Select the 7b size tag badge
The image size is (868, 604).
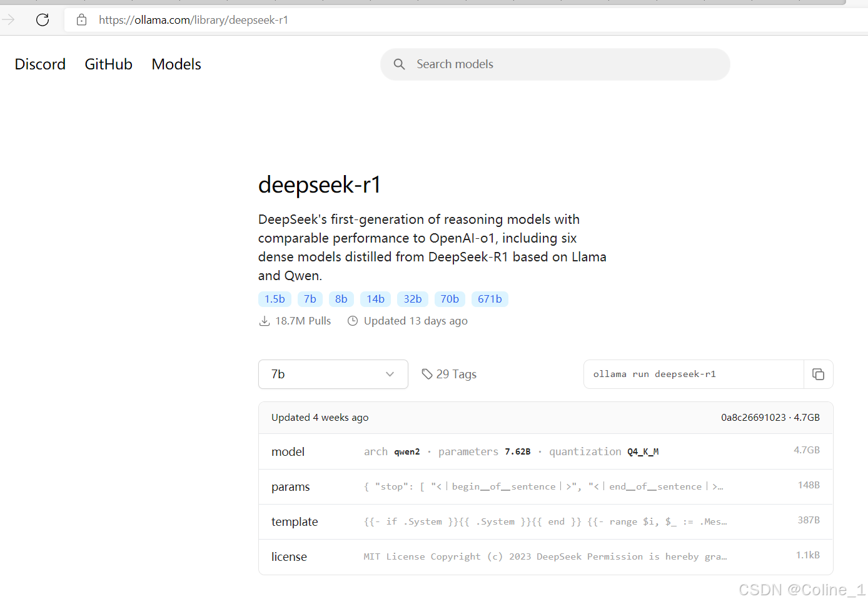[x=310, y=299]
